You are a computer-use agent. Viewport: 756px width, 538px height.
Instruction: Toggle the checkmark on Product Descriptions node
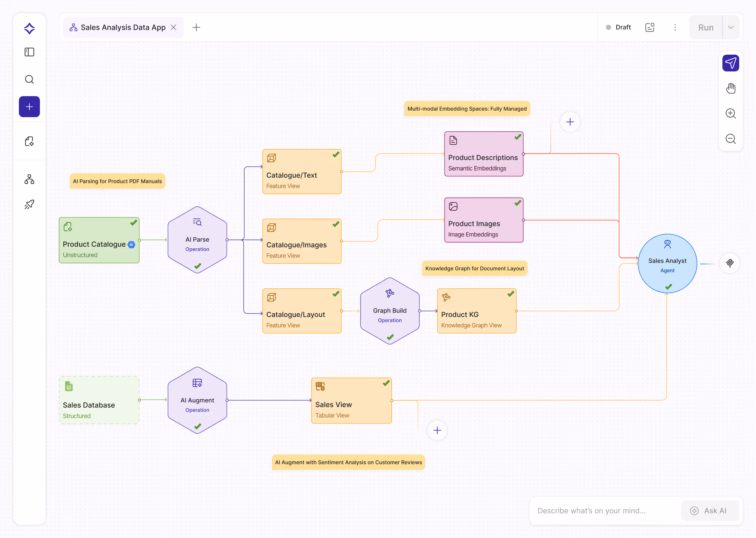[x=518, y=137]
